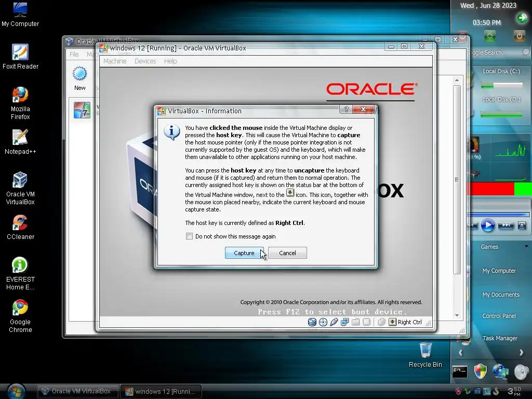Open My Computer desktop icon

click(20, 15)
